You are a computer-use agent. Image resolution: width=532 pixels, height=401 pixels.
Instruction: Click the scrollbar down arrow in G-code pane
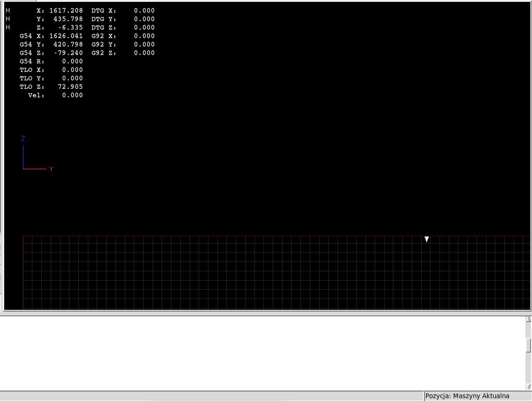(x=528, y=387)
